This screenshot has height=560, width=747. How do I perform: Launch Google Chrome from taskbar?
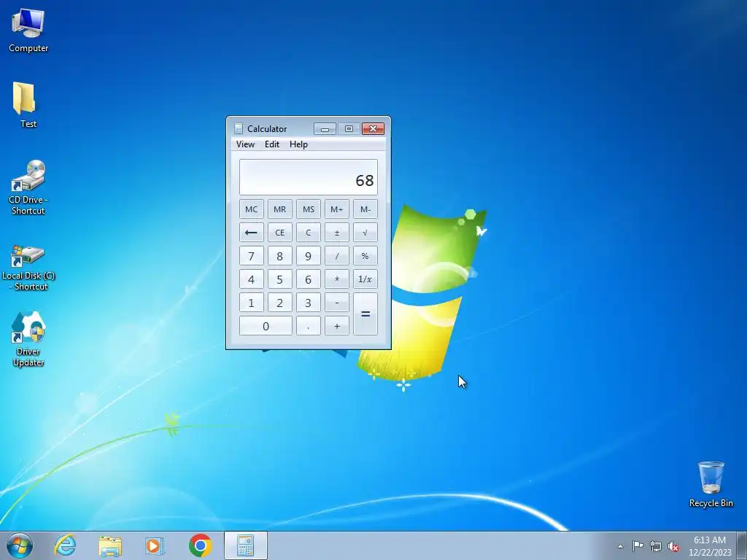tap(200, 545)
